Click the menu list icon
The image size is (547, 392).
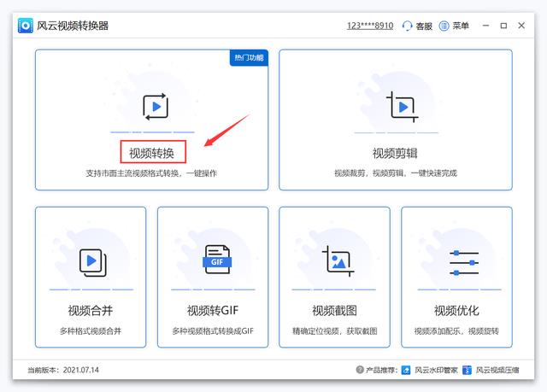point(444,26)
